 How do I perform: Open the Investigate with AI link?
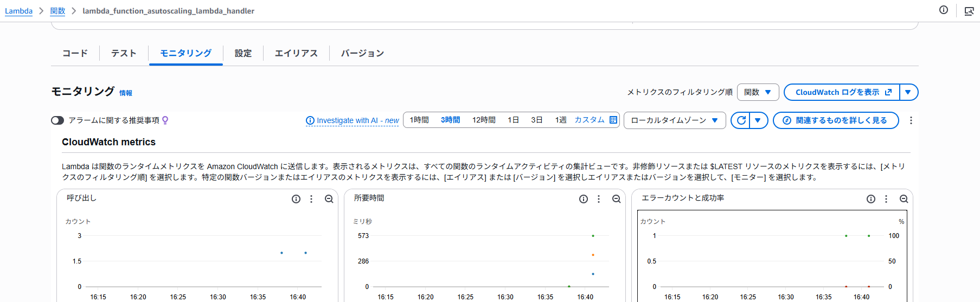tap(353, 120)
